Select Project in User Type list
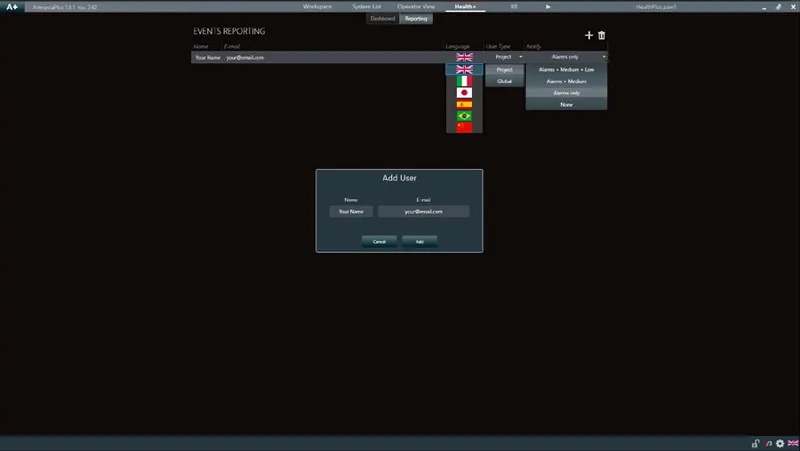Screen dimensions: 800x451 coord(505,69)
